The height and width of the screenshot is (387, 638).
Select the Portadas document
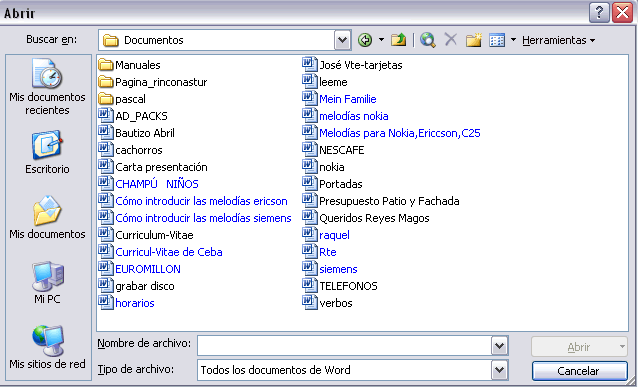click(332, 184)
